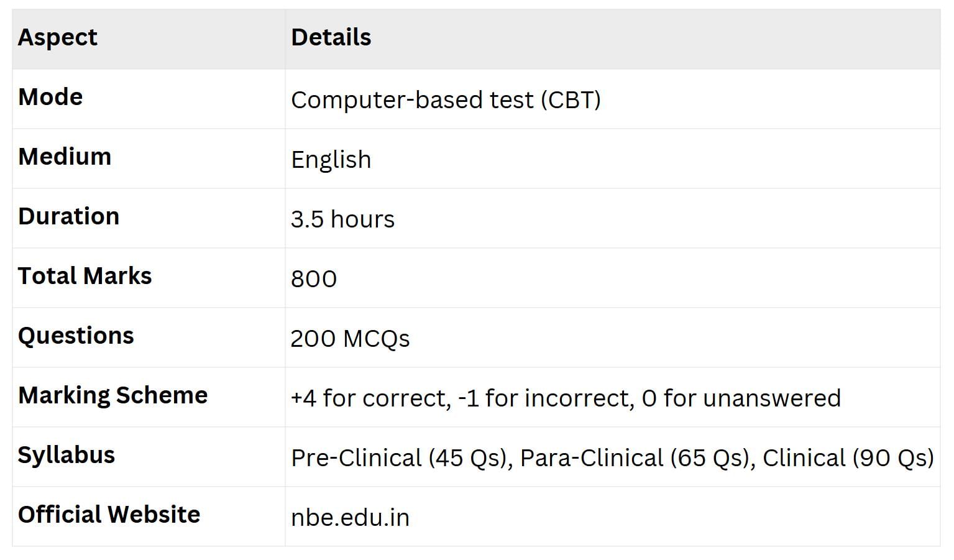Select the Marking Scheme label
The image size is (954, 560).
(x=112, y=396)
